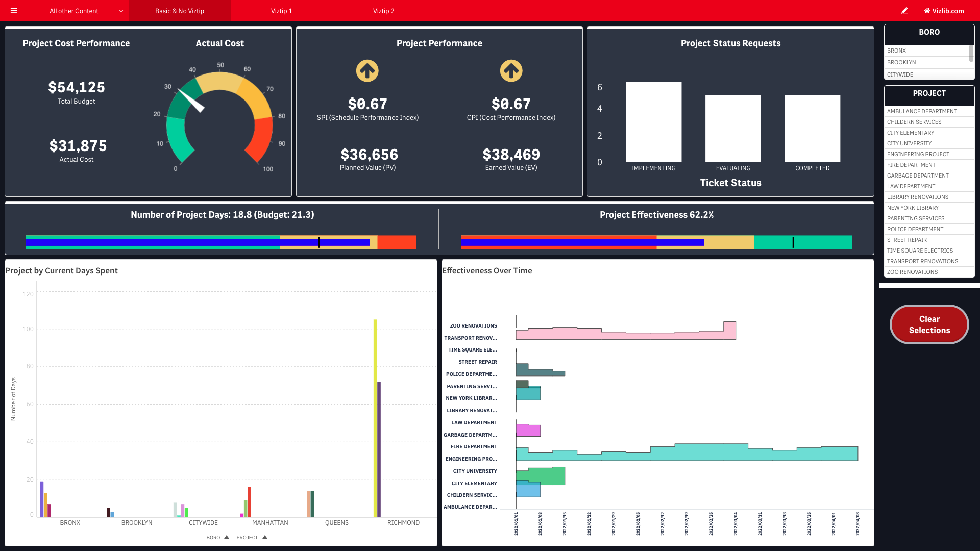
Task: Click the tall yellow RICHMOND bar
Action: pyautogui.click(x=375, y=418)
